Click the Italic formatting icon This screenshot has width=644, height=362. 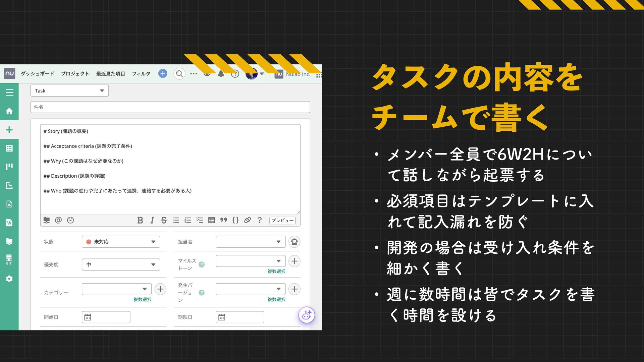click(x=152, y=220)
